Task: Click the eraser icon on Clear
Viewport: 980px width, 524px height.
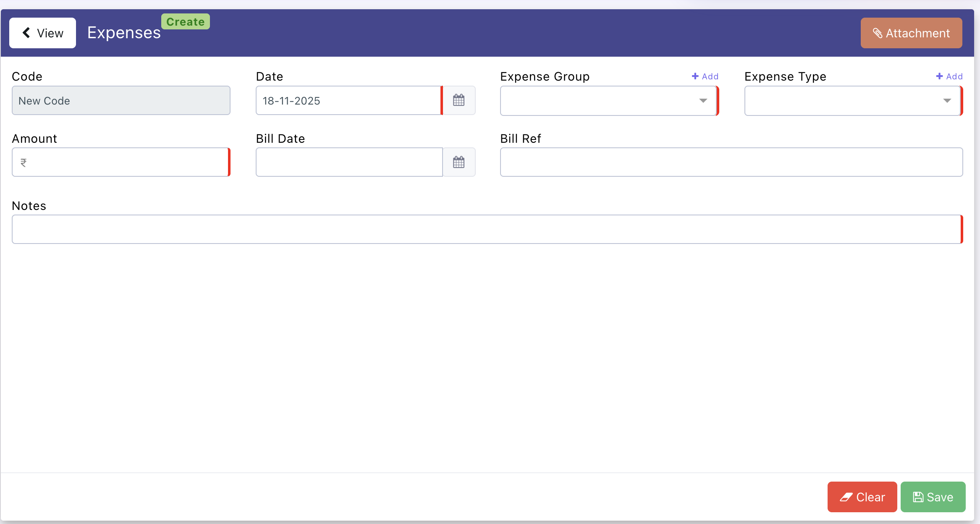Action: coord(846,497)
